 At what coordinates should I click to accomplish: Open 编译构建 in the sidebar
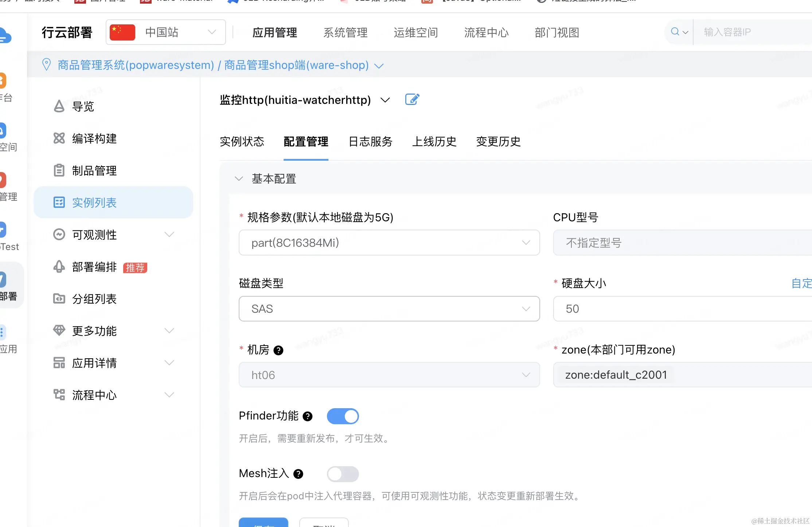click(94, 138)
